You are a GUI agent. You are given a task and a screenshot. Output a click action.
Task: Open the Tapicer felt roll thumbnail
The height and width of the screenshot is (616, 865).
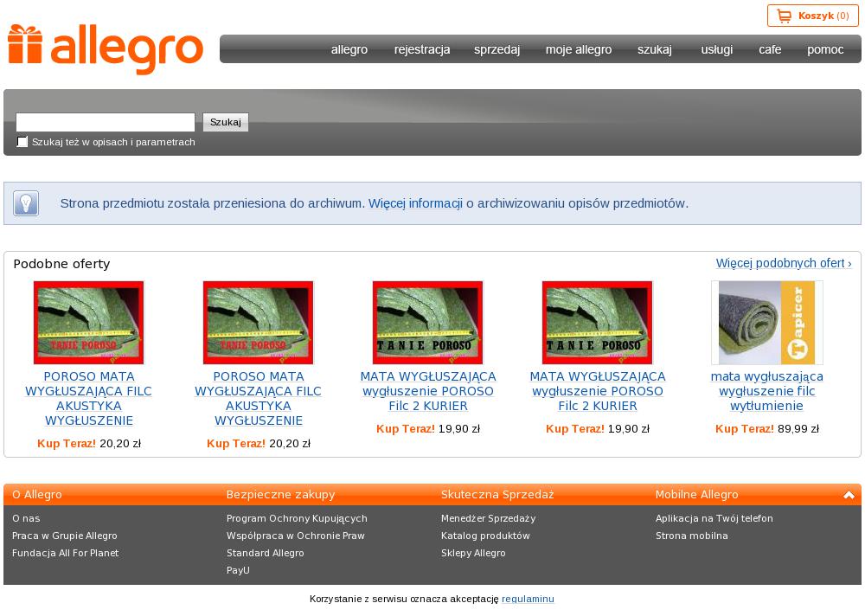tap(766, 323)
